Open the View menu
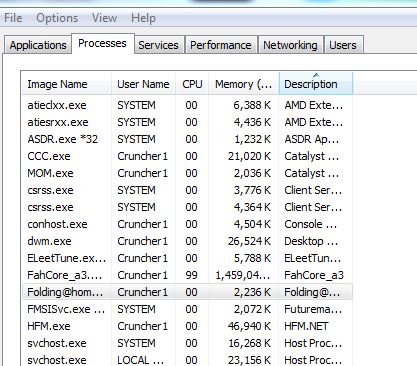 pos(104,18)
